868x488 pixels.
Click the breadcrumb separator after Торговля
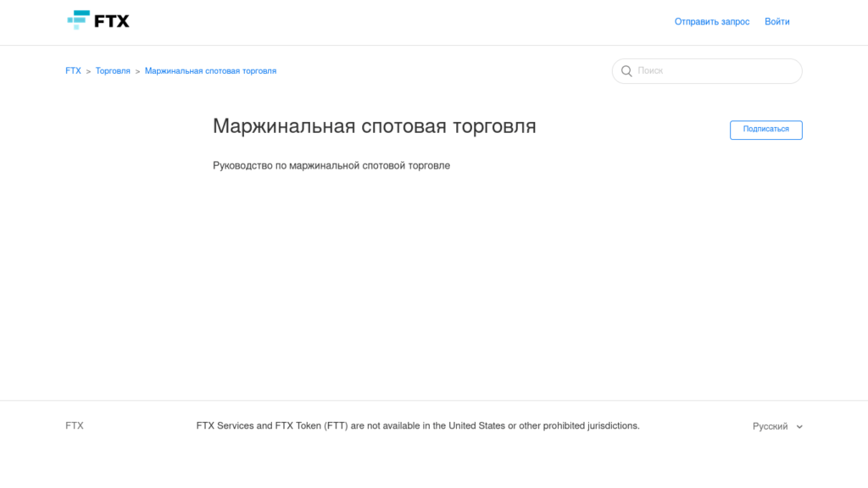pyautogui.click(x=137, y=71)
